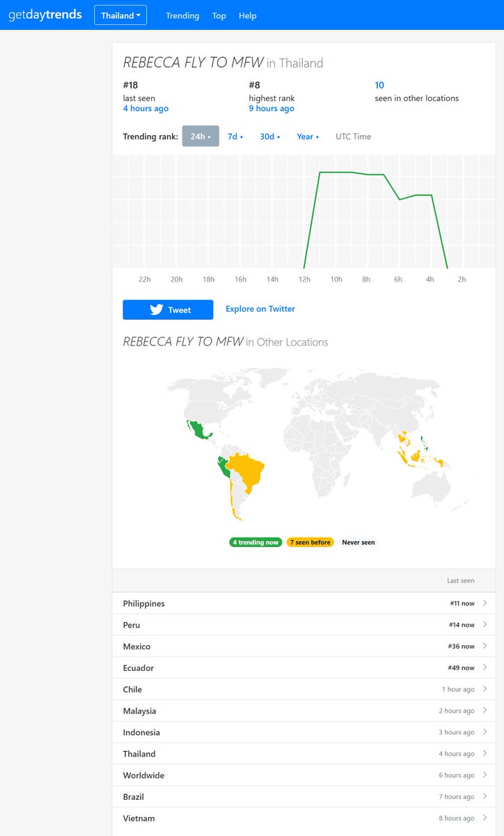Viewport: 504px width, 836px height.
Task: Click the chevron on the Peru row
Action: tap(485, 625)
